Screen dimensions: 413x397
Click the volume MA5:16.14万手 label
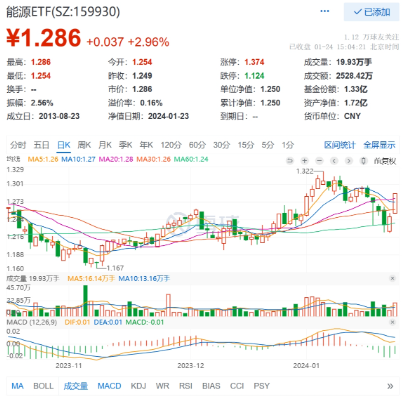91,278
